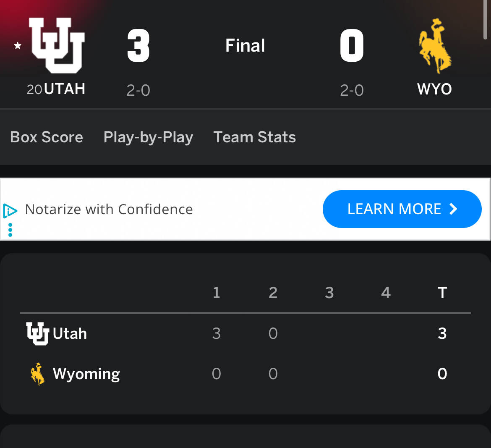
Task: Open the Notarize with Confidence ad text
Action: 109,209
